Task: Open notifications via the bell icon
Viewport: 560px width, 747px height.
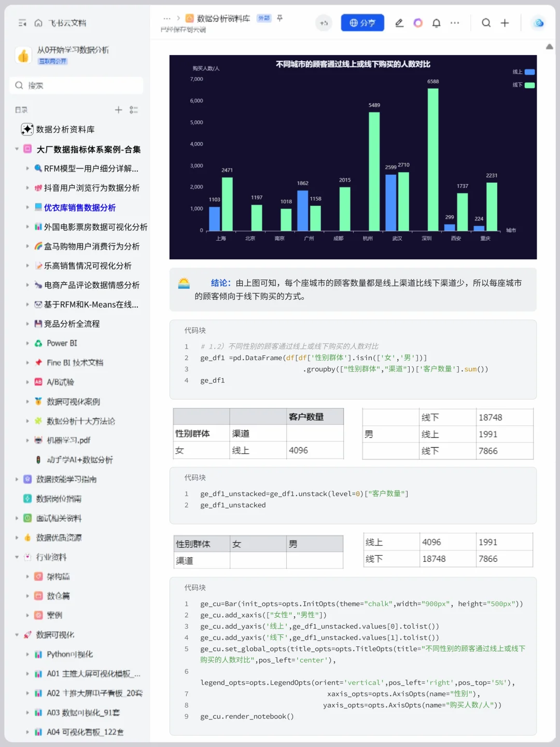Action: 436,23
